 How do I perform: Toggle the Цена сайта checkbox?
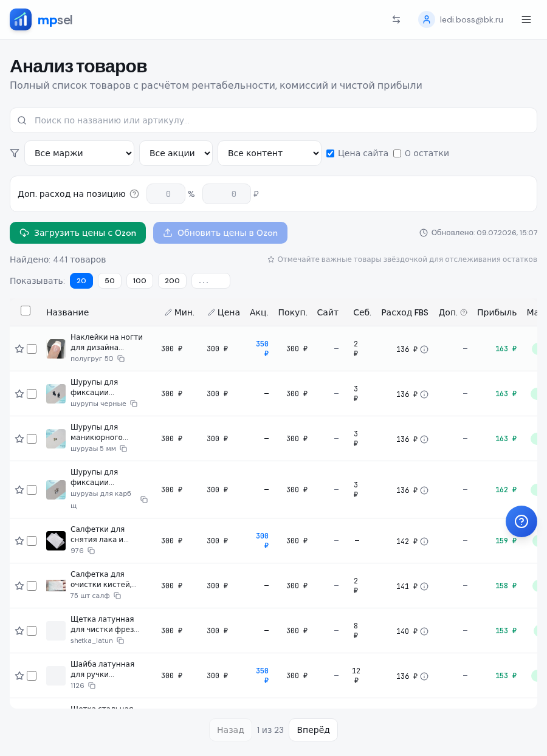pos(330,153)
